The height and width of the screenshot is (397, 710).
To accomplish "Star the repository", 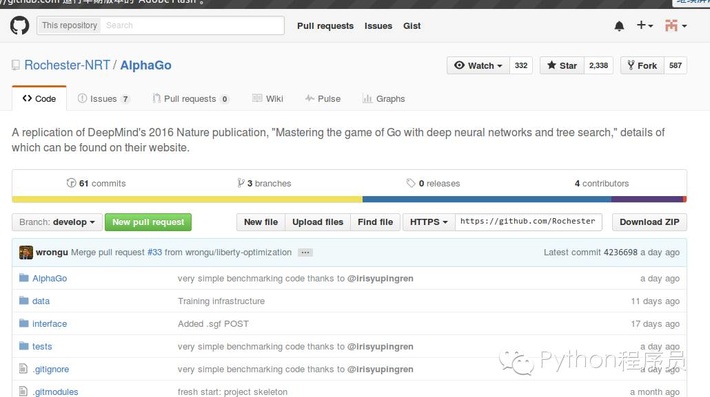I will (x=562, y=66).
